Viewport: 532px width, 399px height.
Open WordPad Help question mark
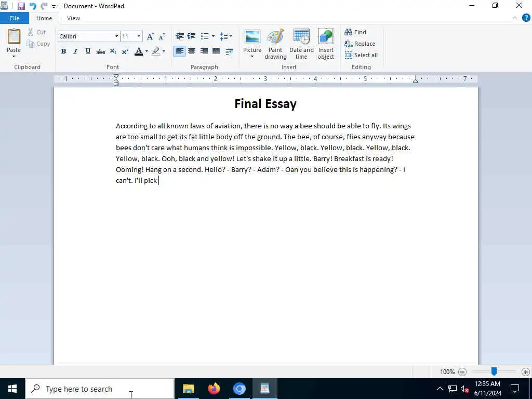click(x=526, y=18)
